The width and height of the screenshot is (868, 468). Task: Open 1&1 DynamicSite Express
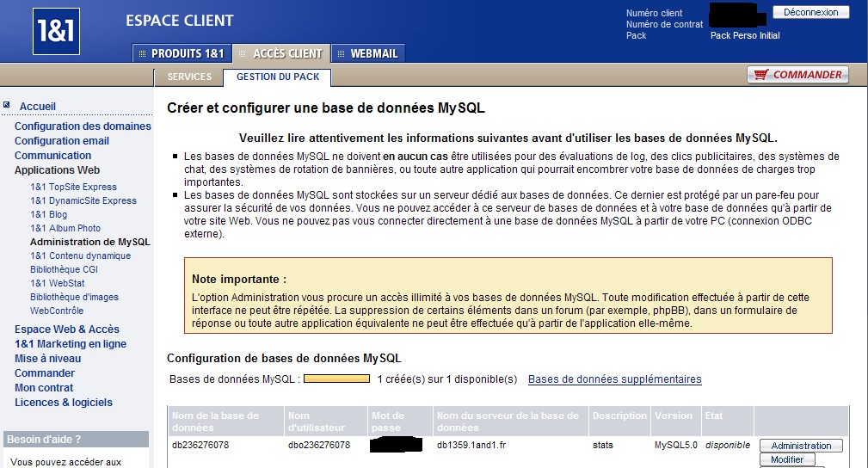pos(83,201)
